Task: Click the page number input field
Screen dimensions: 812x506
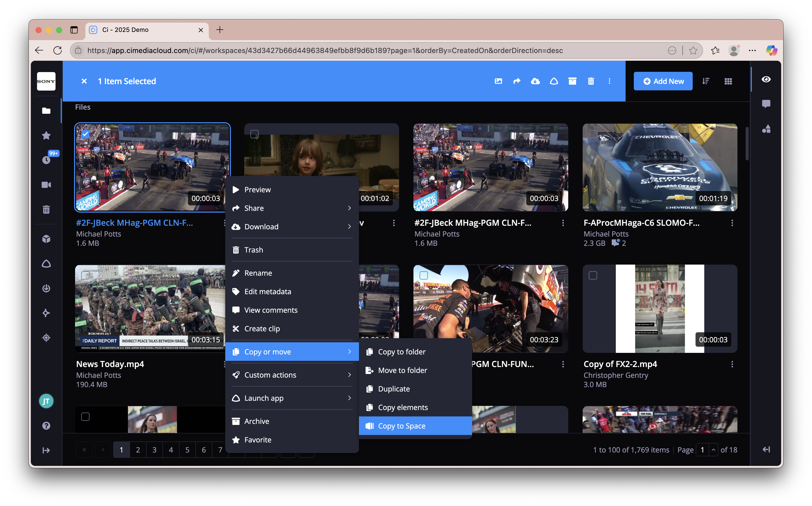Action: pos(703,450)
